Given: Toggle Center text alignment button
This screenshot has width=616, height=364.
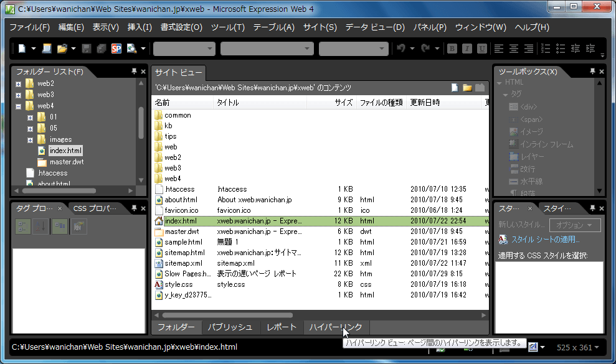Looking at the screenshot, I should pyautogui.click(x=514, y=49).
